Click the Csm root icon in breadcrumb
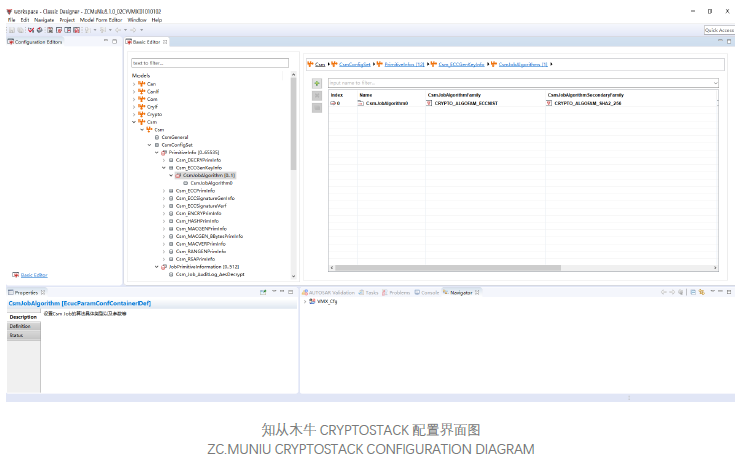This screenshot has width=745, height=461. [x=310, y=64]
